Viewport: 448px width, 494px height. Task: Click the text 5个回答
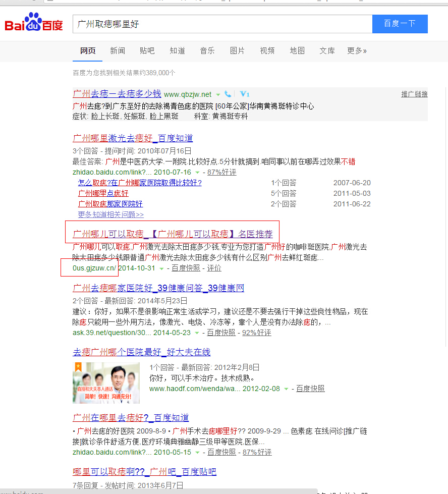284,193
